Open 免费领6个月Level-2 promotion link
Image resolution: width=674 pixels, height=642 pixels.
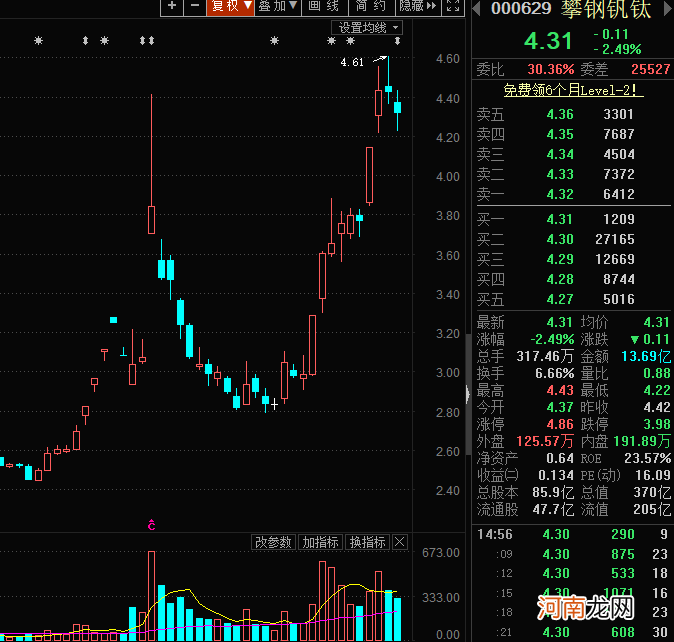click(x=572, y=91)
